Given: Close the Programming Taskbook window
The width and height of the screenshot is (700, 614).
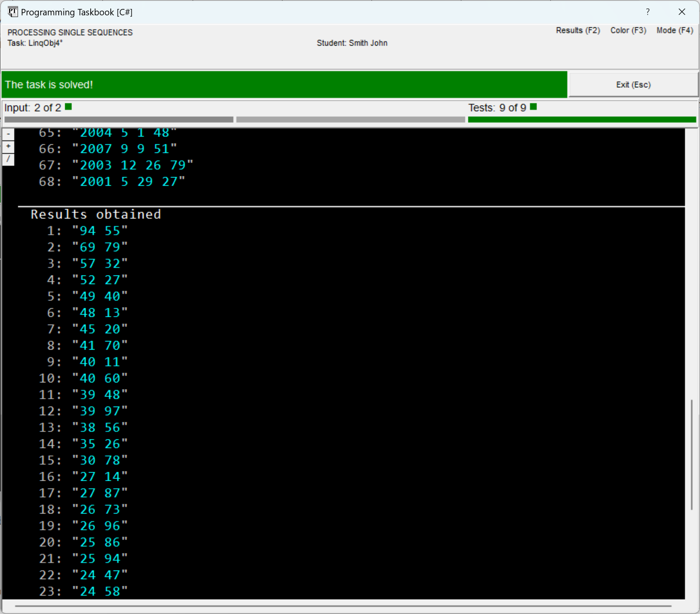Looking at the screenshot, I should 682,12.
